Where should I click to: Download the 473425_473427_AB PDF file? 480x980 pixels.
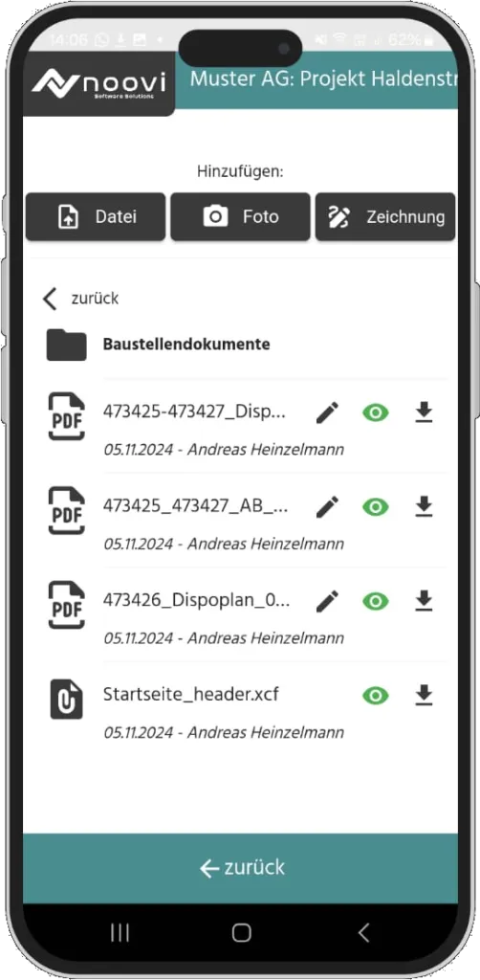pyautogui.click(x=424, y=507)
